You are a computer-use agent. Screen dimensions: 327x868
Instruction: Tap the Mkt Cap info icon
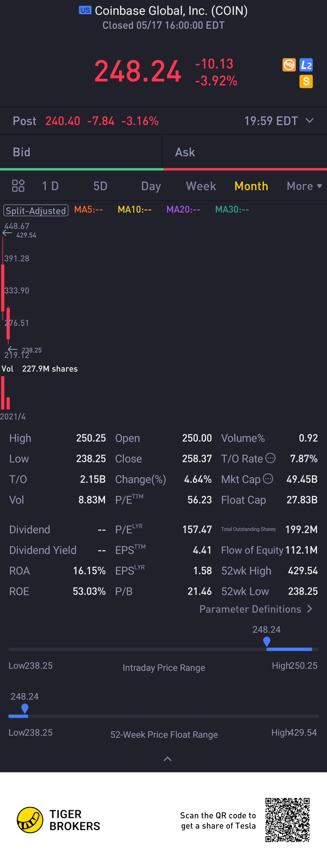click(268, 479)
